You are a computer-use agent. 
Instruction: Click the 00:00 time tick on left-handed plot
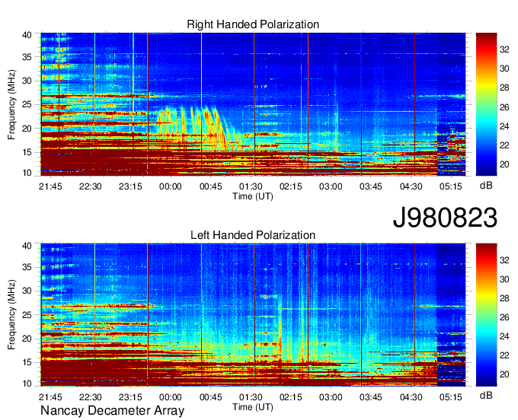pos(171,397)
